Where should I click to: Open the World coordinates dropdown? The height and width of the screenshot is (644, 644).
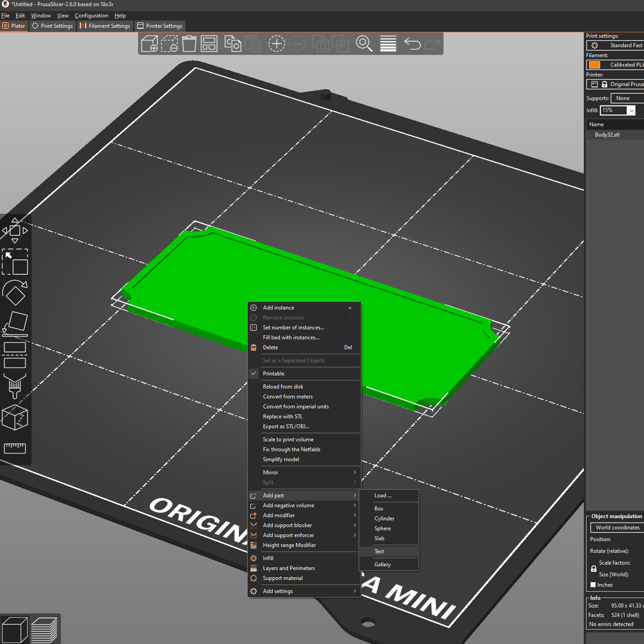(x=617, y=527)
